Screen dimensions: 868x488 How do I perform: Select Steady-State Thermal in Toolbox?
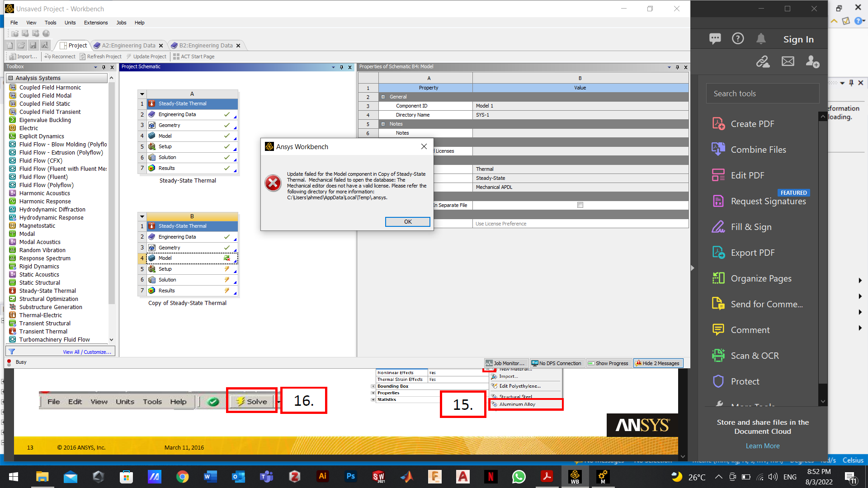tap(47, 291)
